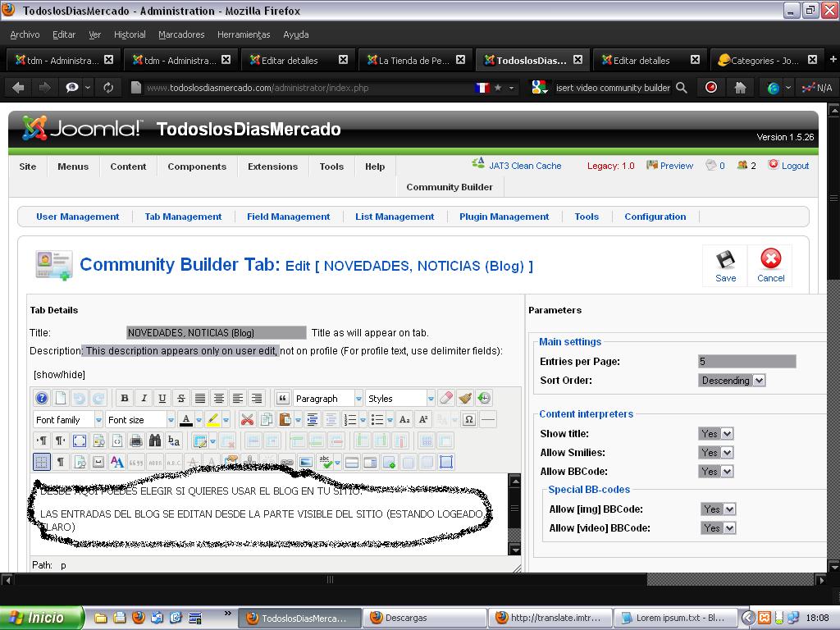Insert a horizontal rule line

click(488, 419)
